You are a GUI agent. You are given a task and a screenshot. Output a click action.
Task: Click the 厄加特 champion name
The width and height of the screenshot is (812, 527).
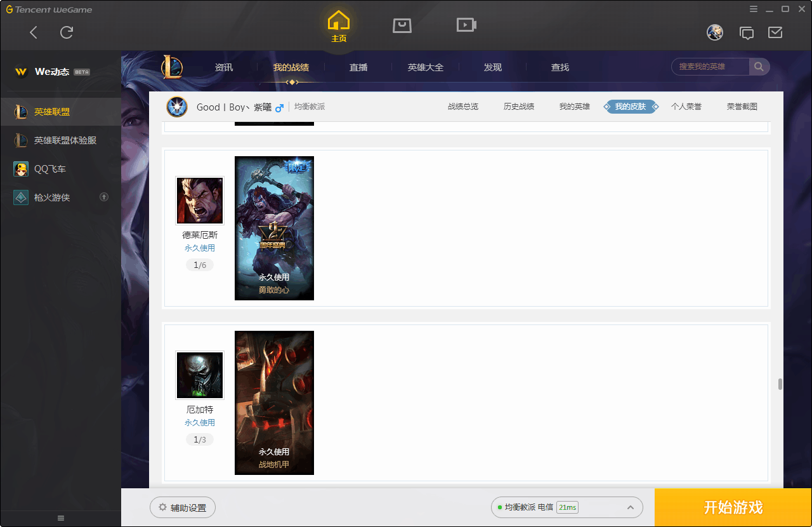pos(200,410)
